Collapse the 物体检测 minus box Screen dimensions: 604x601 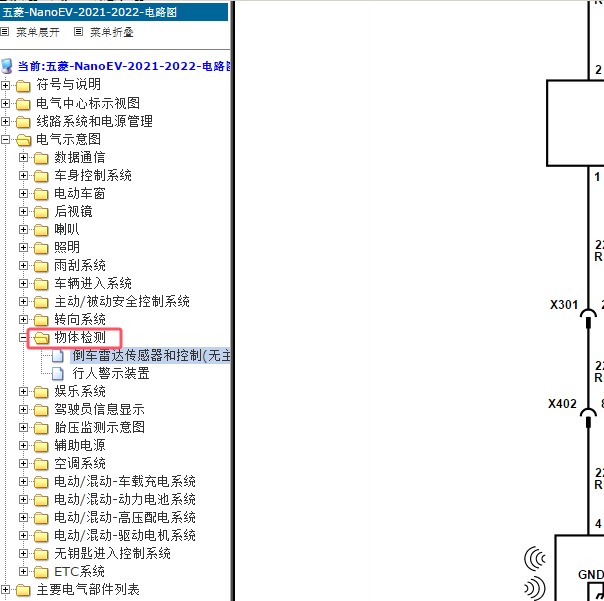tap(23, 338)
